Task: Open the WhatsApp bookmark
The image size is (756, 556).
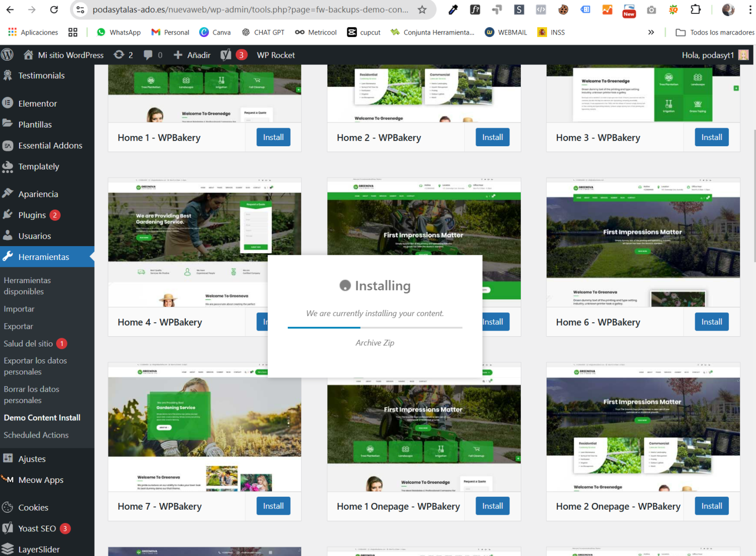Action: (x=118, y=32)
